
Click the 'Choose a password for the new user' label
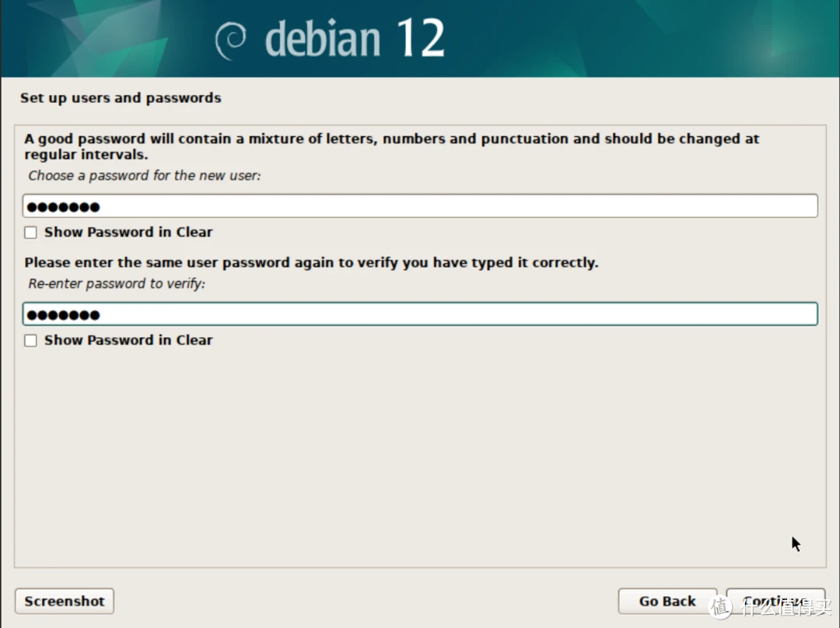[x=144, y=176]
